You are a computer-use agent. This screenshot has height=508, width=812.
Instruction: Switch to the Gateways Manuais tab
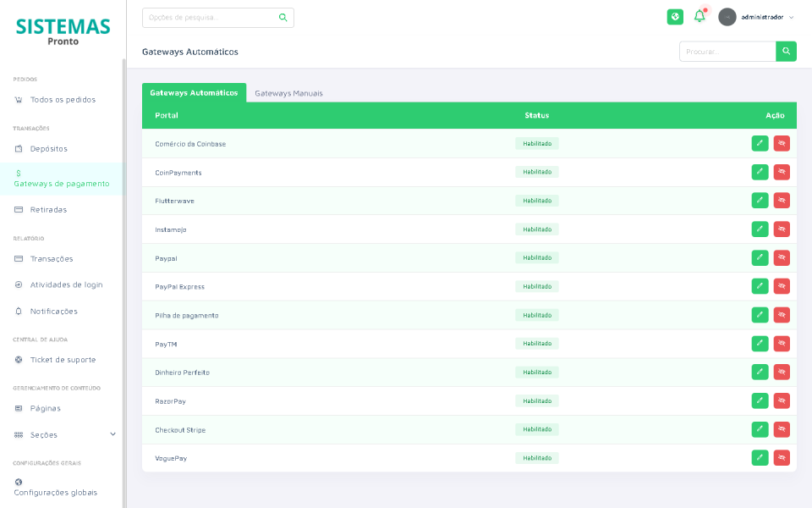point(288,93)
